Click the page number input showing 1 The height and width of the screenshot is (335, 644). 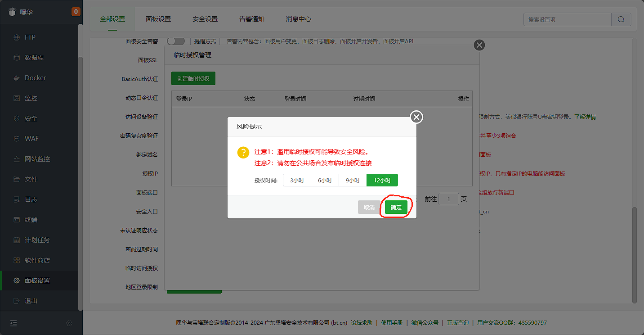(x=449, y=199)
